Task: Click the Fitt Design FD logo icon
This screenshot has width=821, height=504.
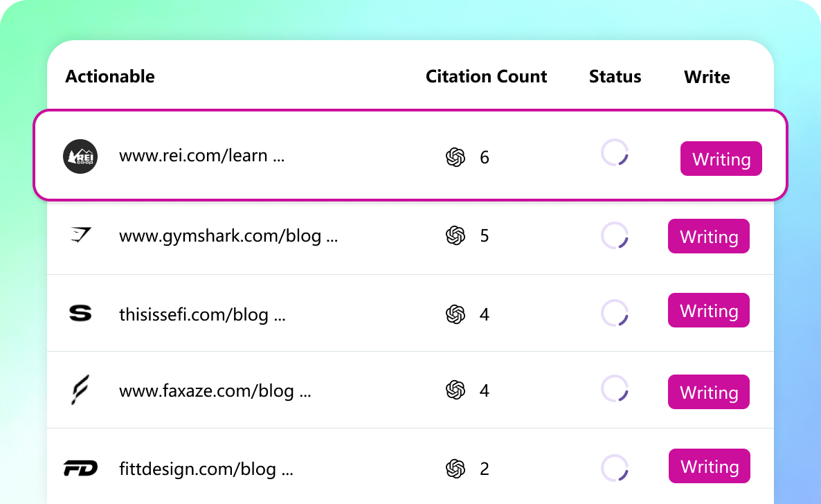Action: click(x=80, y=469)
